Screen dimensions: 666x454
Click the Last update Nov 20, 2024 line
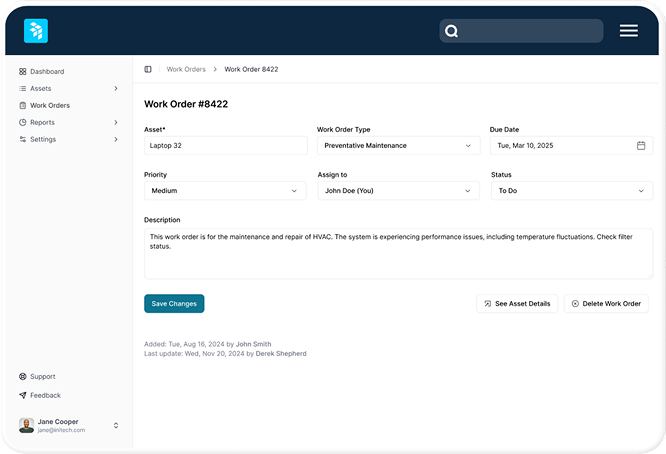[x=225, y=353]
